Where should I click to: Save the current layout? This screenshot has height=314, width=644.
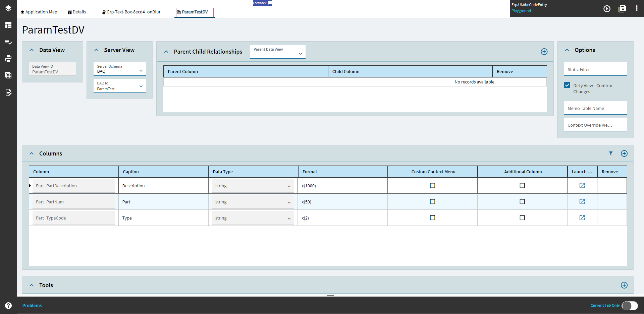pos(622,9)
